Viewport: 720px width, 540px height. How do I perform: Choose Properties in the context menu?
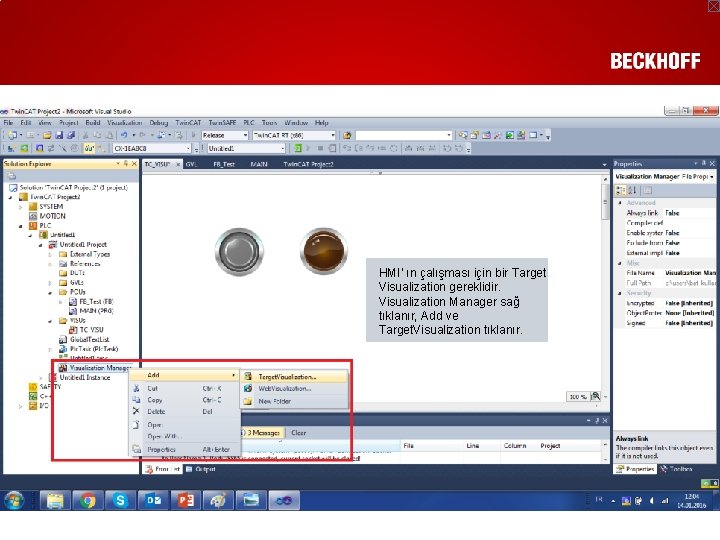pos(185,449)
